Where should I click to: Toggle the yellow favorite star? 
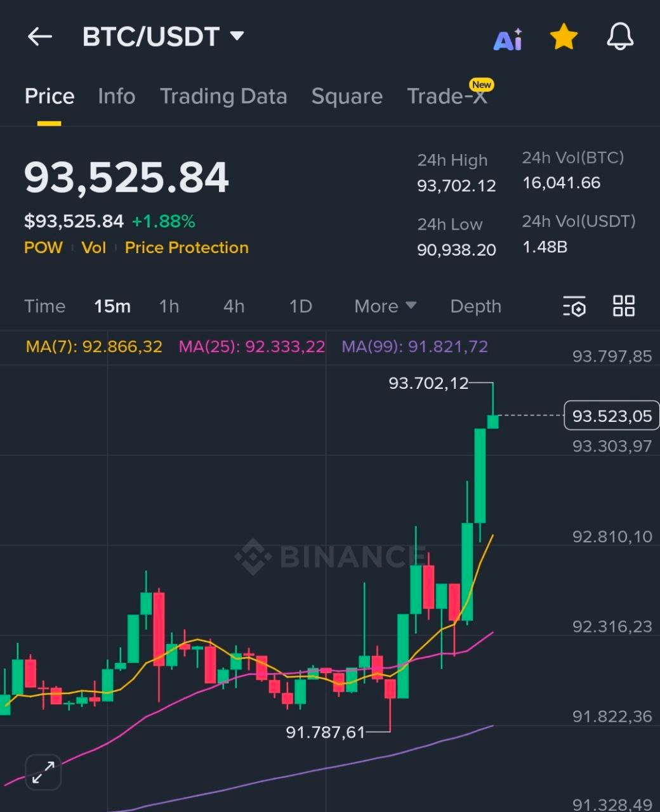pyautogui.click(x=564, y=37)
